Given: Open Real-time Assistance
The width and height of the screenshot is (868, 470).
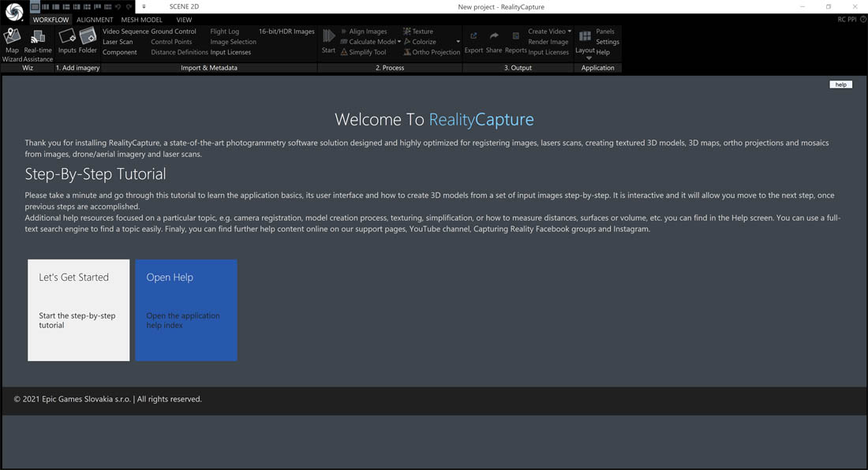Looking at the screenshot, I should pyautogui.click(x=38, y=44).
